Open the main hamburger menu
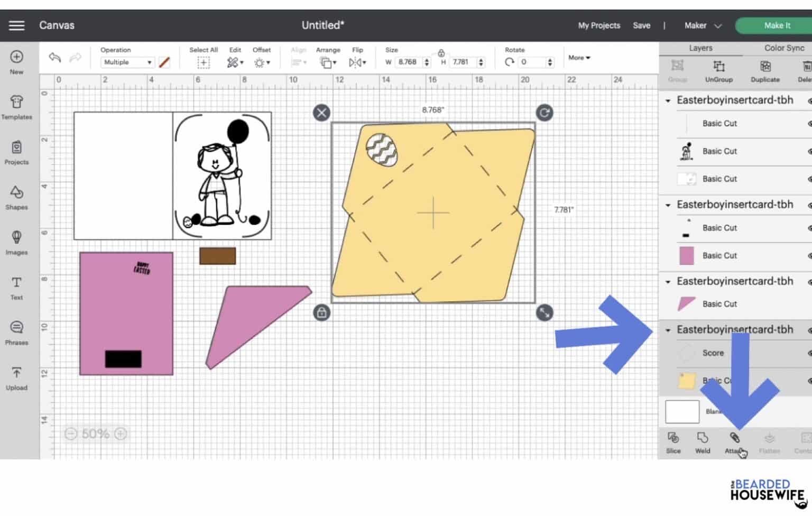The height and width of the screenshot is (516, 812). pos(16,25)
